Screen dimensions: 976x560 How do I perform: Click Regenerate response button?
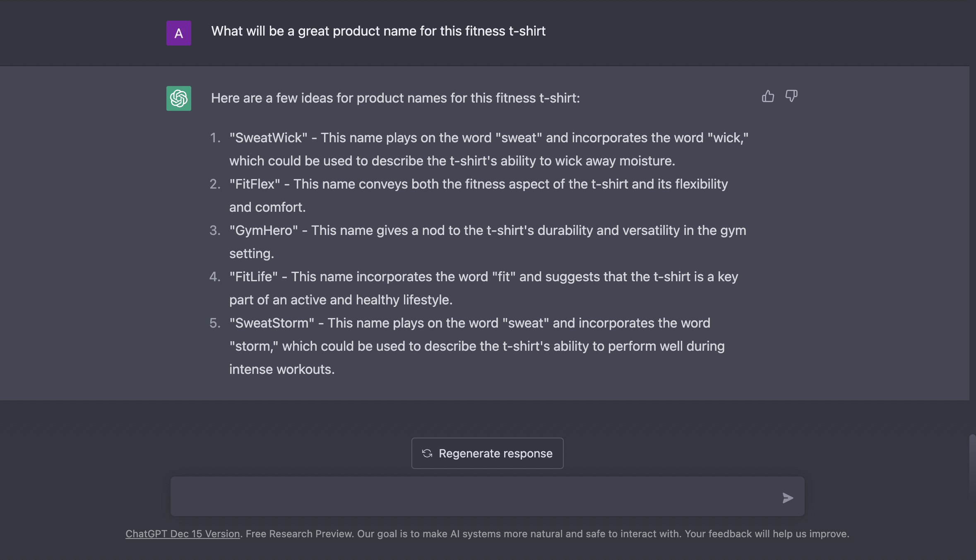click(488, 453)
